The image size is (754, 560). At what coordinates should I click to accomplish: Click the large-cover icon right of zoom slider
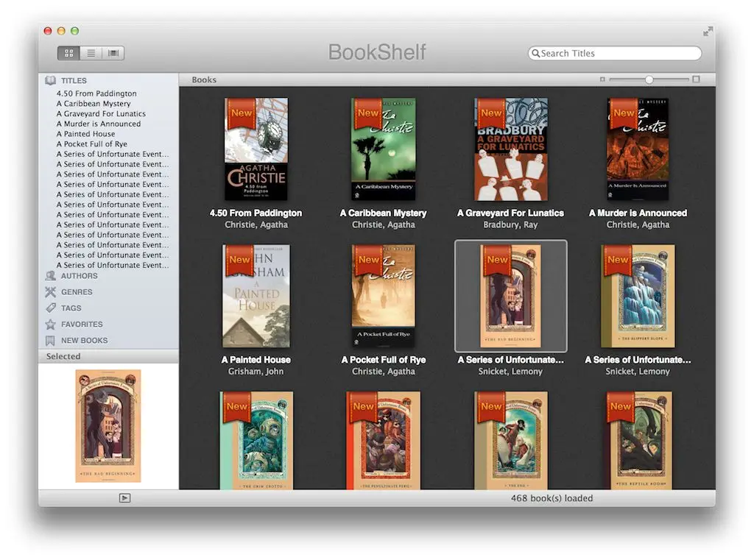coord(696,79)
